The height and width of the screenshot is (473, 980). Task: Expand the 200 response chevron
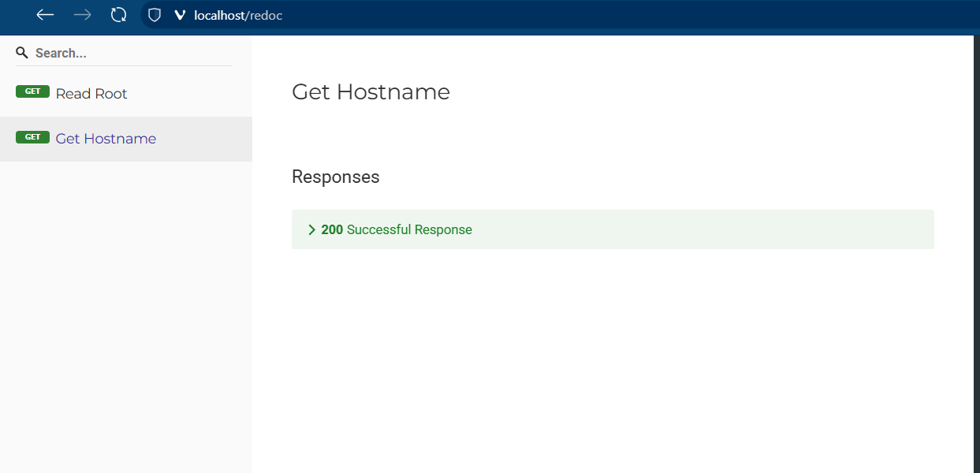(312, 229)
